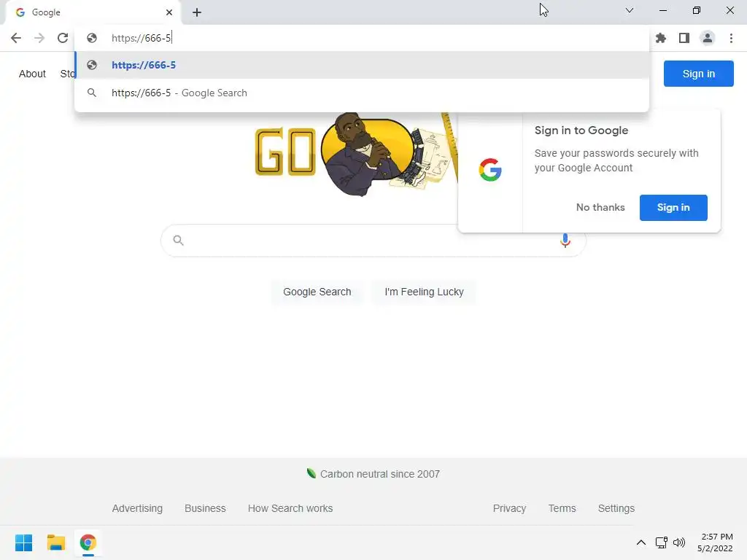Start voice search with the microphone icon
The image size is (747, 560).
pos(565,241)
